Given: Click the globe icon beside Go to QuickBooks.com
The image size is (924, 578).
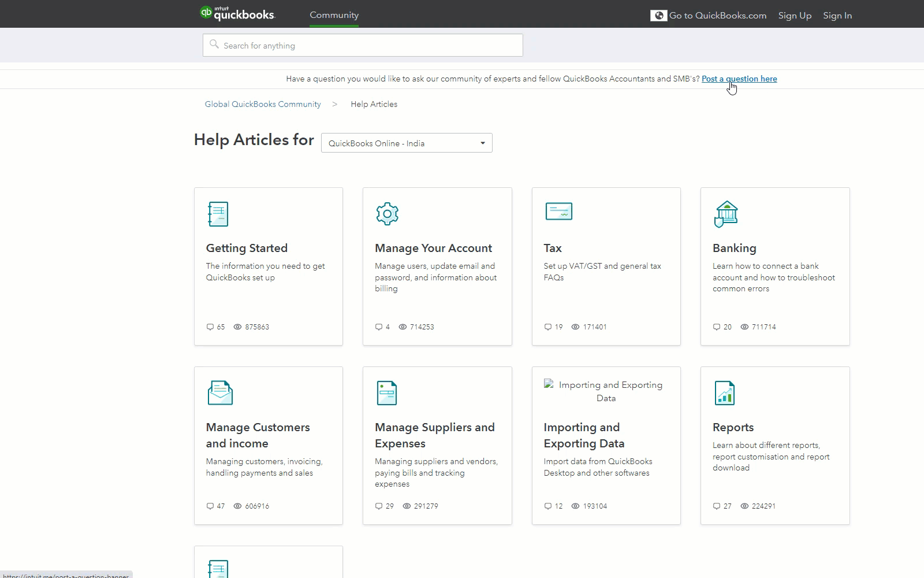Looking at the screenshot, I should pos(658,16).
